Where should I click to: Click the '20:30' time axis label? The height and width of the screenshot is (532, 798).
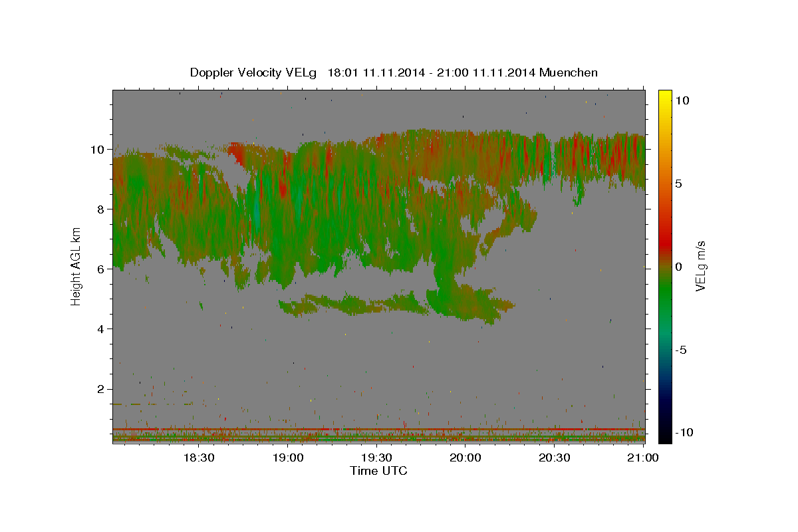(554, 458)
